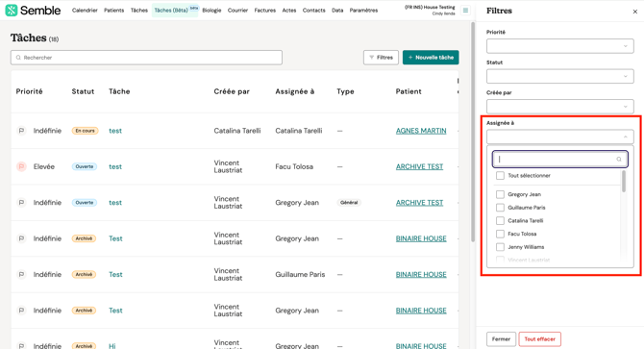Check the Gregory Jean assignee option
The image size is (644, 349).
tap(500, 194)
